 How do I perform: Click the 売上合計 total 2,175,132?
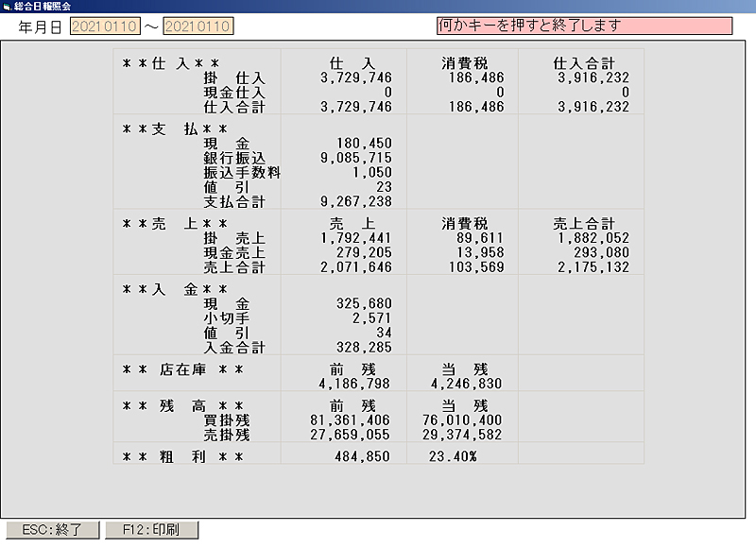(x=593, y=267)
